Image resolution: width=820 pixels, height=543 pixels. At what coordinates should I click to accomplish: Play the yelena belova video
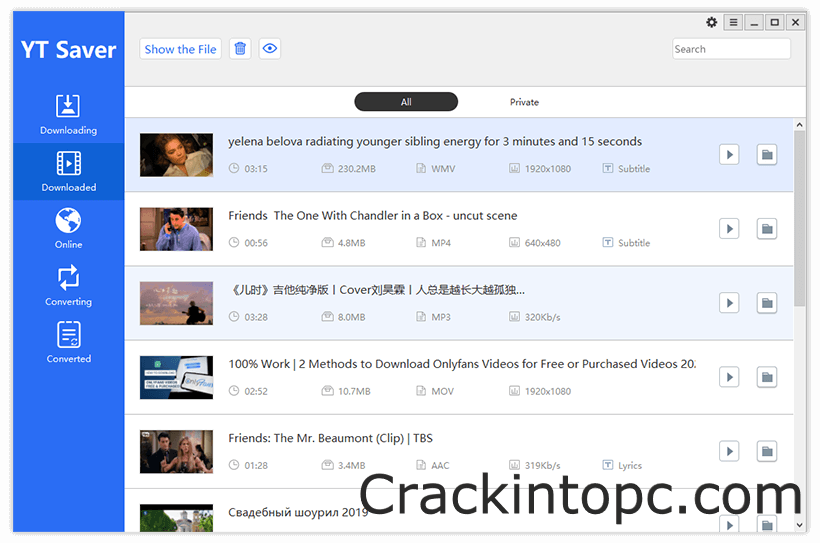coord(729,154)
